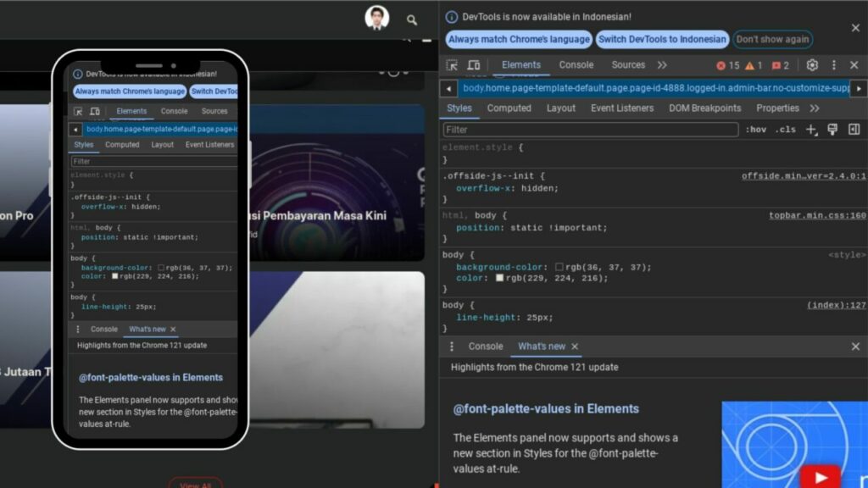Click Switch DevTools to Indonesian button
Viewport: 868px width, 488px height.
click(x=662, y=39)
